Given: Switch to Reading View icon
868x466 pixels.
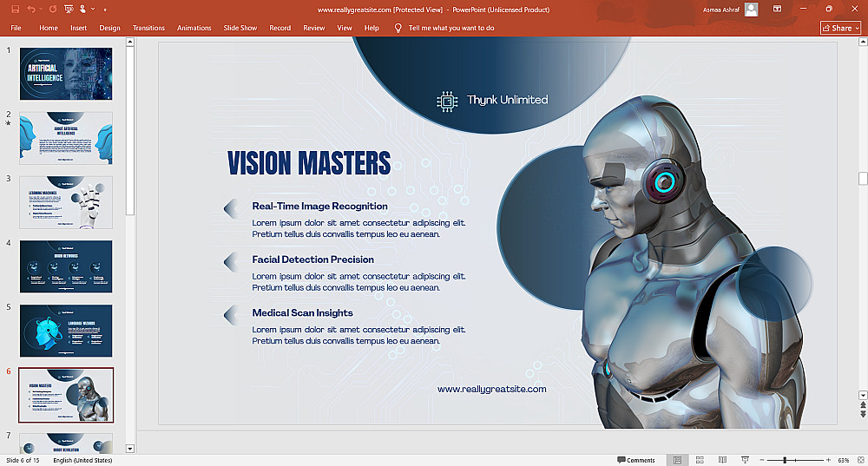Looking at the screenshot, I should [x=722, y=460].
